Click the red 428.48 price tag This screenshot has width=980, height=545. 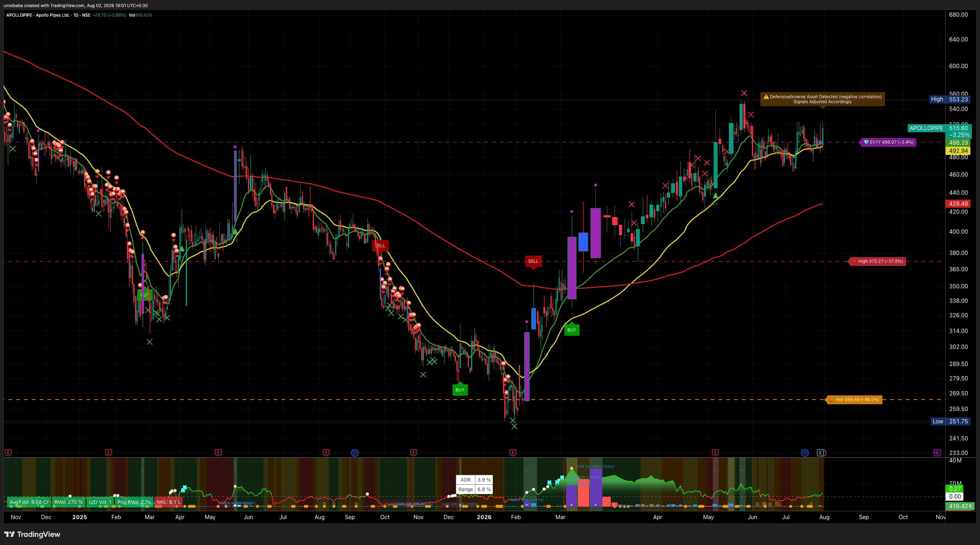[x=958, y=204]
